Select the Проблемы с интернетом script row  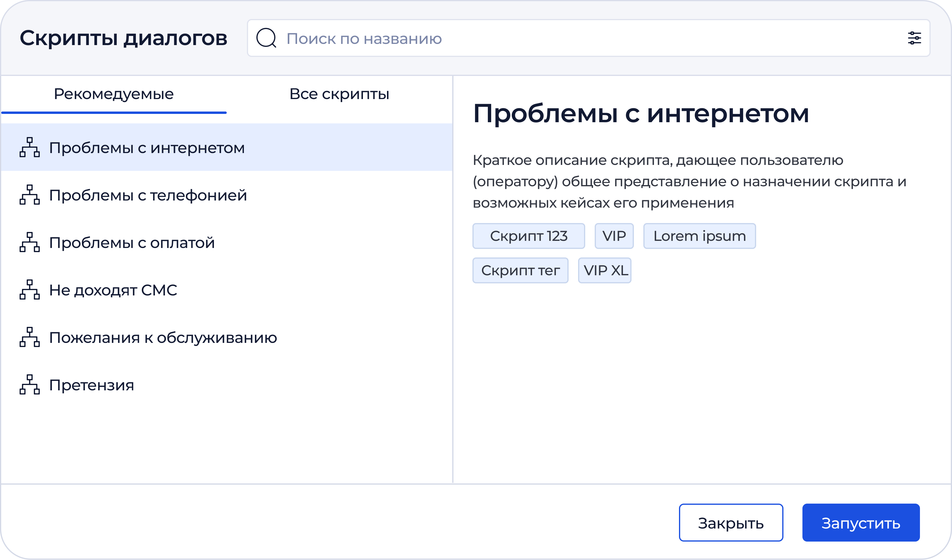coord(227,147)
